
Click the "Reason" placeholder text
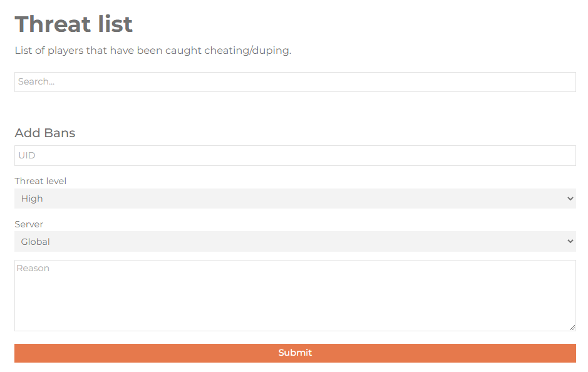click(x=33, y=268)
